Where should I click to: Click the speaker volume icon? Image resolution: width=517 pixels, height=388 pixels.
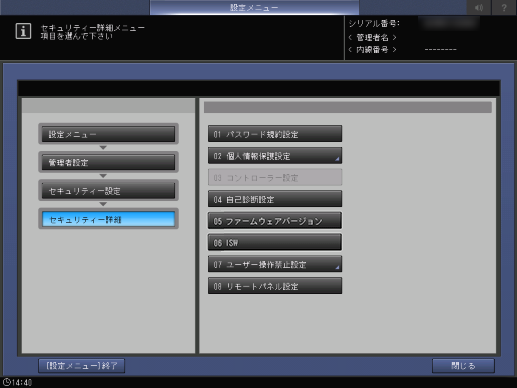(x=479, y=7)
